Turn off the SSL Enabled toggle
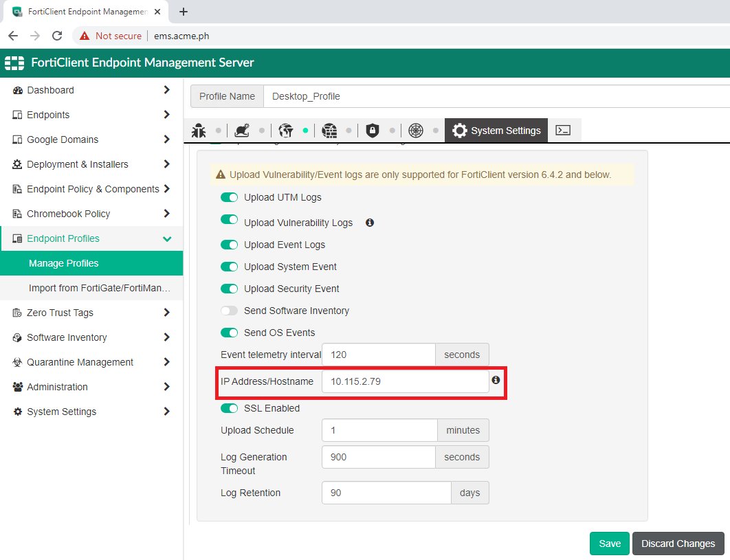Screen dimensions: 730x560 pyautogui.click(x=229, y=408)
